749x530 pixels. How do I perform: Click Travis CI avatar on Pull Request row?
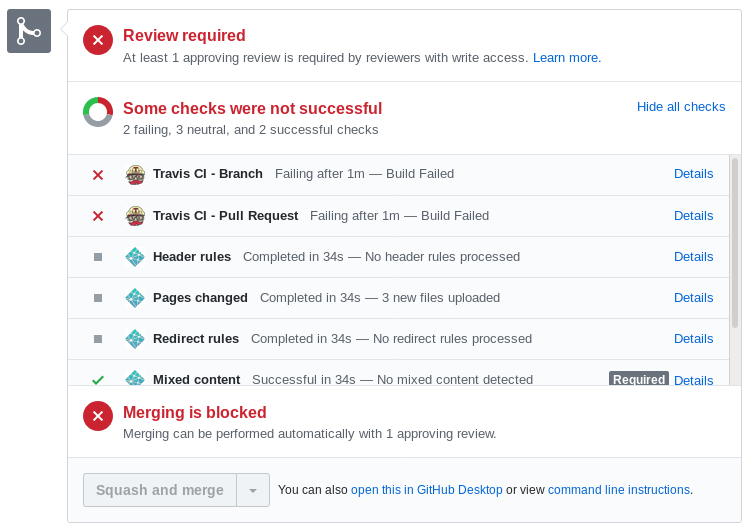click(x=135, y=216)
